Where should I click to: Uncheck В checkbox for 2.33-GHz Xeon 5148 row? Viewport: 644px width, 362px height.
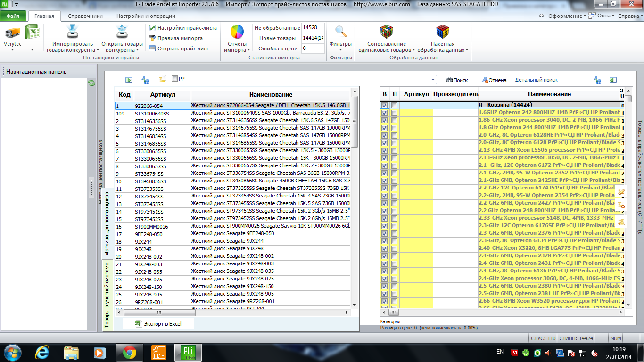[x=385, y=219]
